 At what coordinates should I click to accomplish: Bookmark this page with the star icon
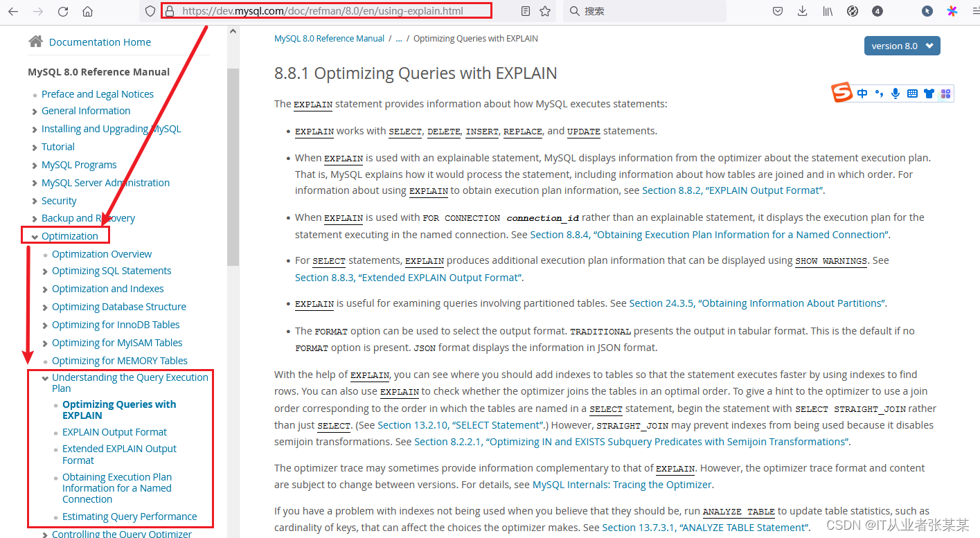(545, 11)
